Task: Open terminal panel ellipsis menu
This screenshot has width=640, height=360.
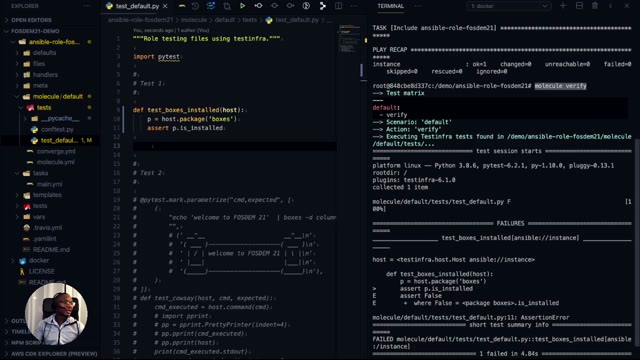Action: pos(418,6)
